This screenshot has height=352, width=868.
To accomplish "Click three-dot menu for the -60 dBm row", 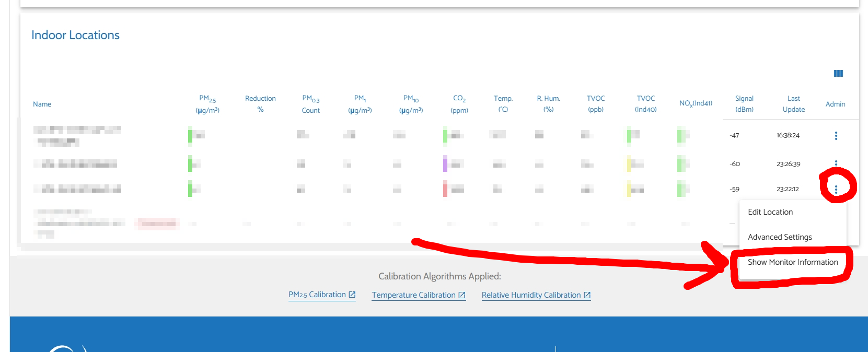I will pyautogui.click(x=836, y=163).
